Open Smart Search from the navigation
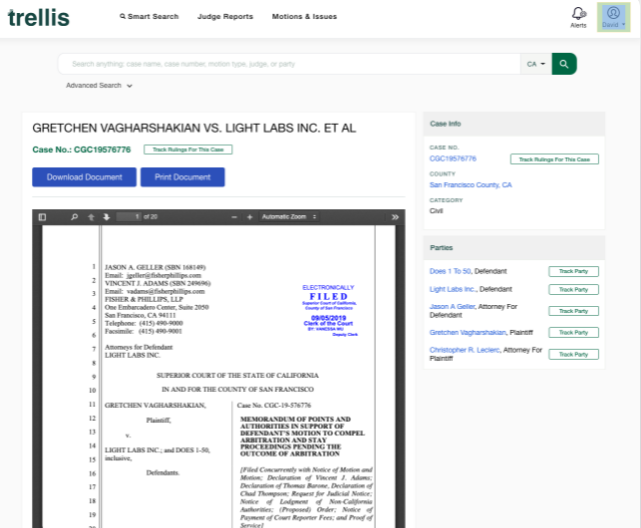This screenshot has height=528, width=641. click(149, 16)
